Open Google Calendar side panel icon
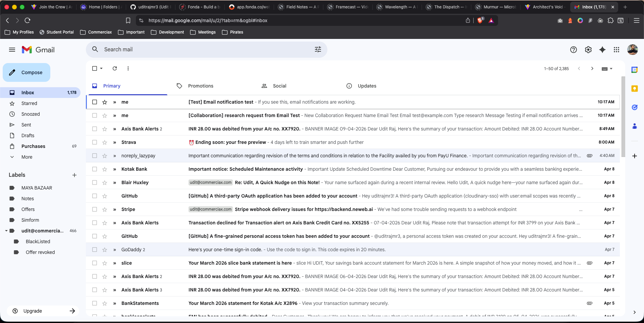This screenshot has width=644, height=323. coord(634,70)
